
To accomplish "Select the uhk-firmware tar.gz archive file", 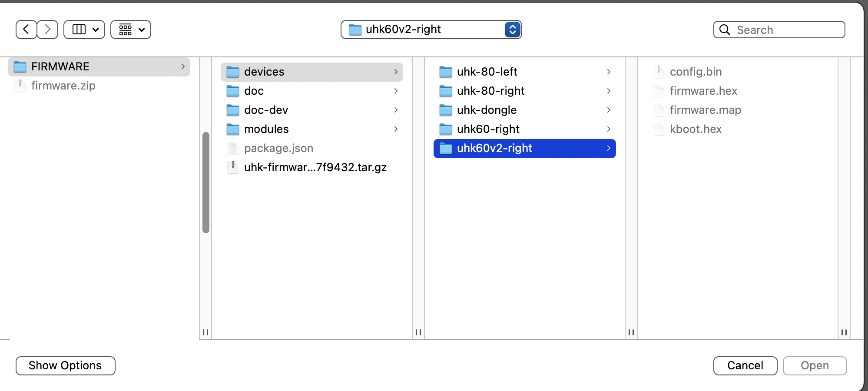I will pos(315,167).
